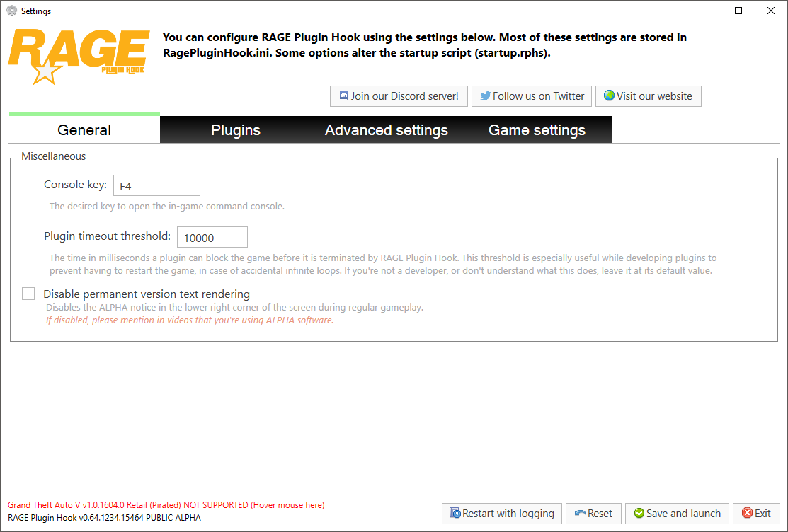Close the Settings window
The image size is (788, 532).
pos(770,11)
